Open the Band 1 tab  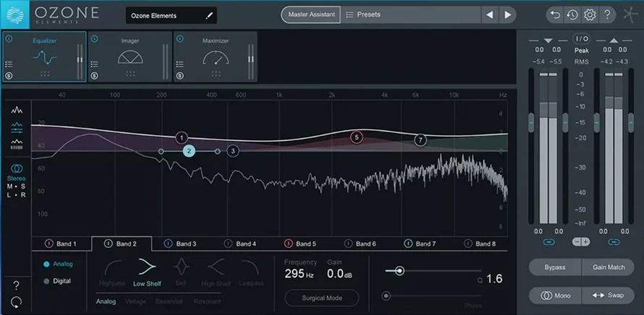(62, 243)
